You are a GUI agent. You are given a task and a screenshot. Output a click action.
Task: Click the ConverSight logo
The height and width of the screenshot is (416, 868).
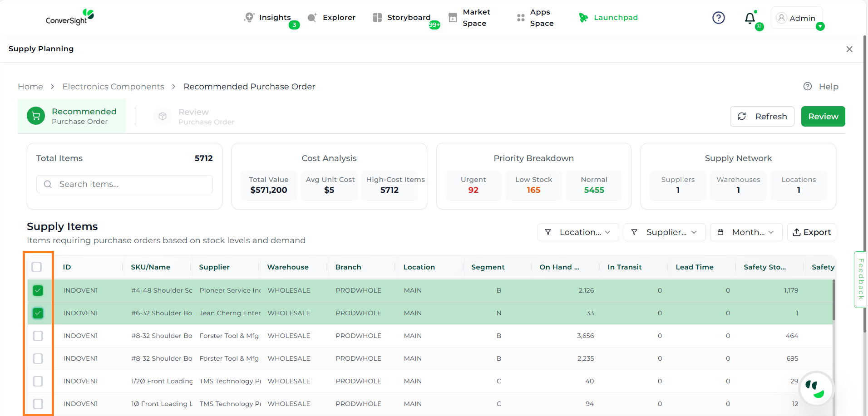point(70,17)
